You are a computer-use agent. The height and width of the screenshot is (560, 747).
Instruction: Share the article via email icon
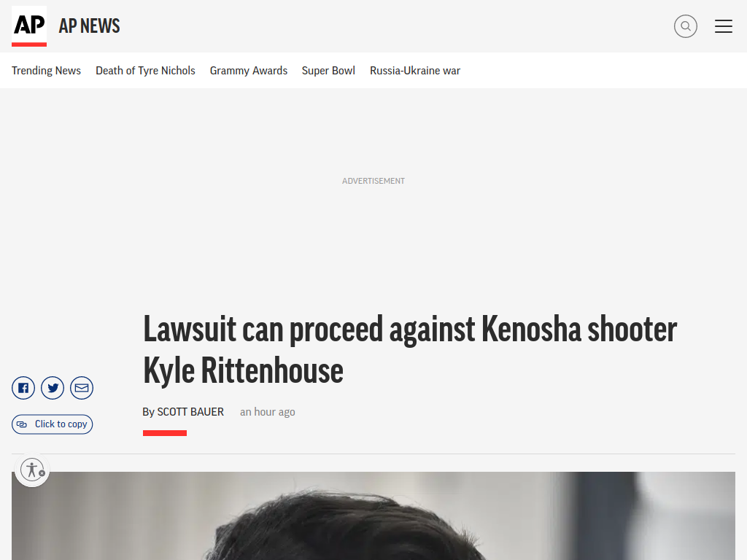82,388
